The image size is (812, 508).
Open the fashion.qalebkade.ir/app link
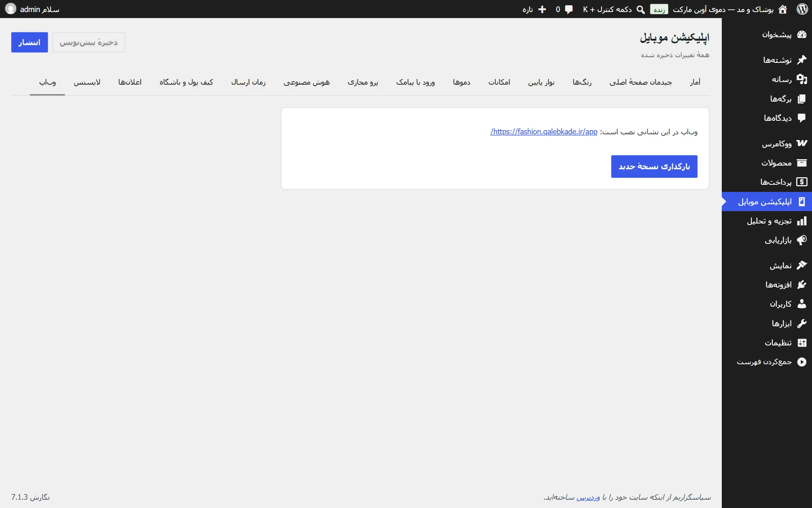544,132
